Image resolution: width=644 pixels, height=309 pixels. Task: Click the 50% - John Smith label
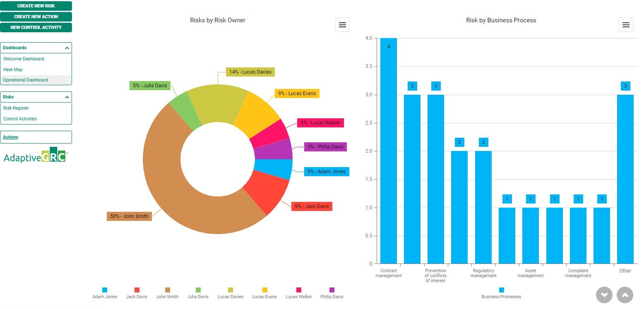130,216
